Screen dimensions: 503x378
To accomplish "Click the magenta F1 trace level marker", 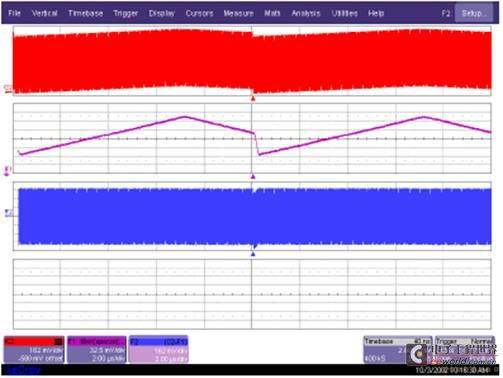I will click(7, 171).
